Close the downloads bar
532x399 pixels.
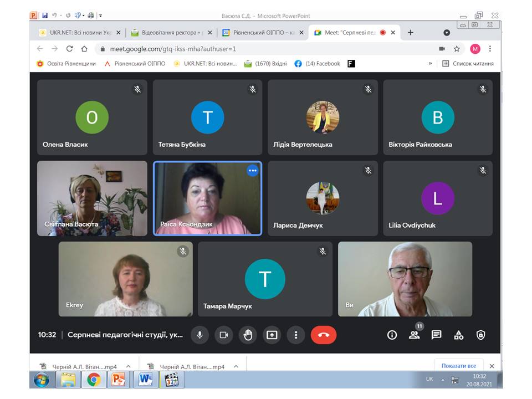pos(492,366)
